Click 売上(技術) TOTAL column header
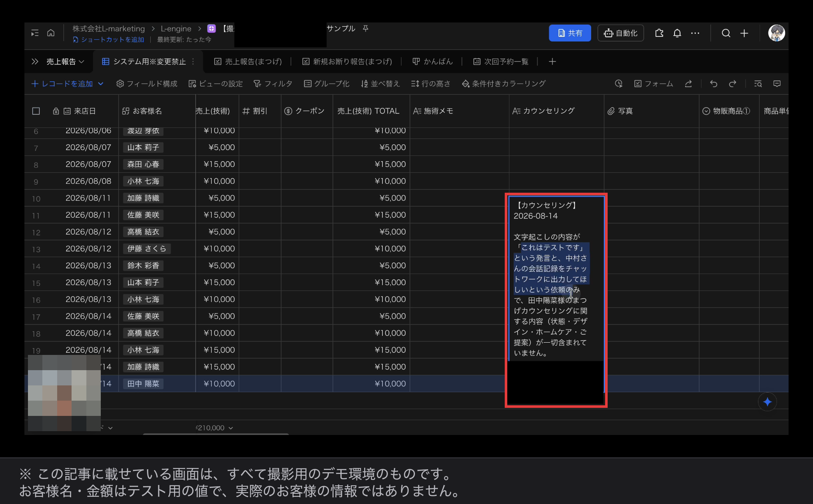 point(371,111)
